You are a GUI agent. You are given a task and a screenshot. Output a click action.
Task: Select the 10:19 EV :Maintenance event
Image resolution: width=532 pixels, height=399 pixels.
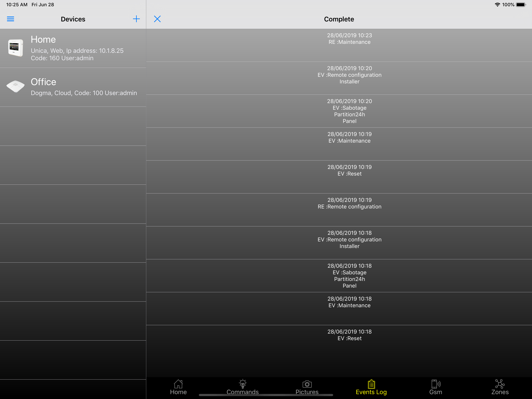(x=339, y=144)
